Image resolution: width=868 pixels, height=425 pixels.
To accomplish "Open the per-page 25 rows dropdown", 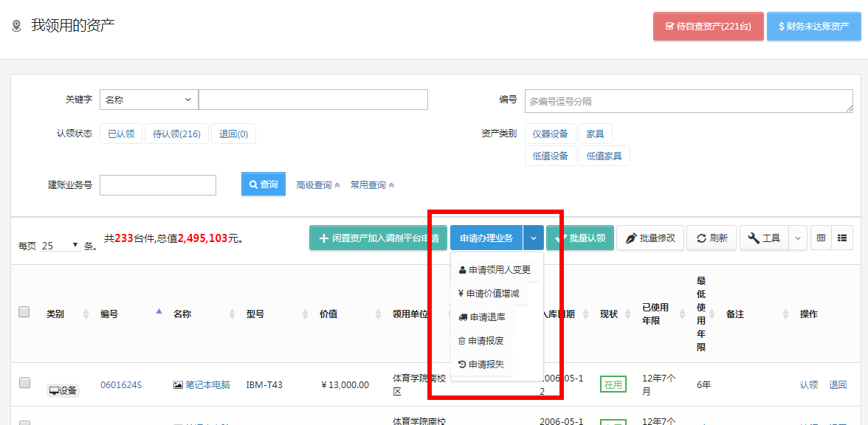I will coord(61,245).
